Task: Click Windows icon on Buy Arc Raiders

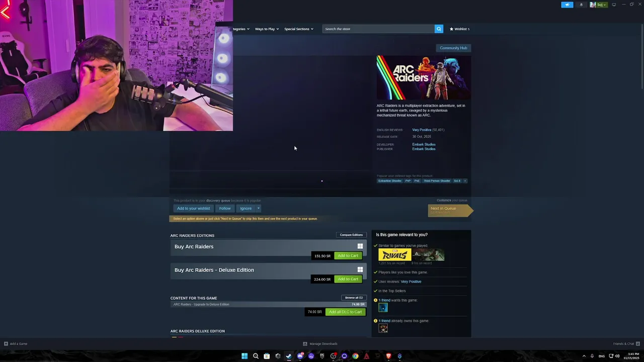Action: pyautogui.click(x=360, y=246)
